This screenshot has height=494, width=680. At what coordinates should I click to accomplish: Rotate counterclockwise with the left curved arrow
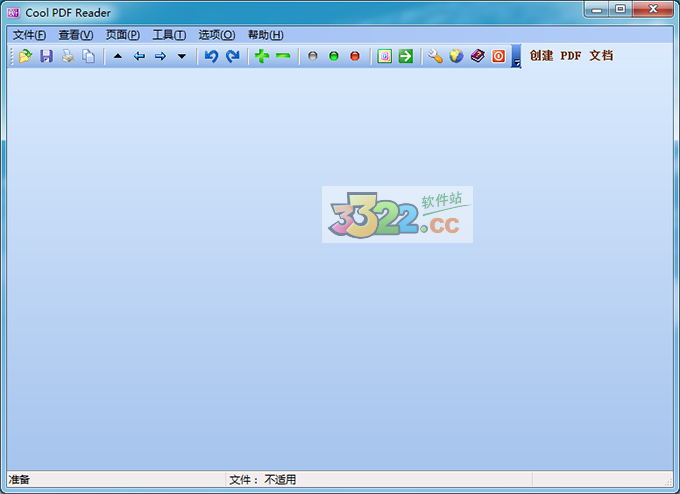coord(211,56)
